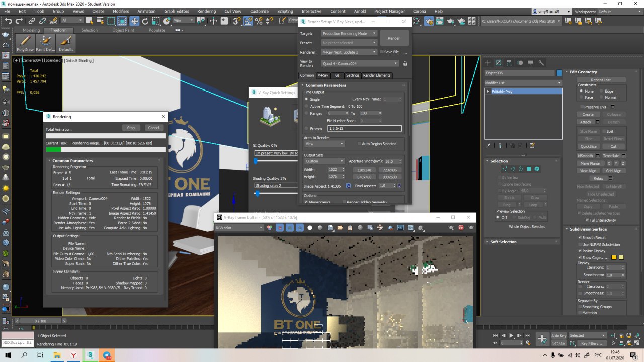Click the Make Planar button
This screenshot has height=362, width=644.
tap(590, 163)
